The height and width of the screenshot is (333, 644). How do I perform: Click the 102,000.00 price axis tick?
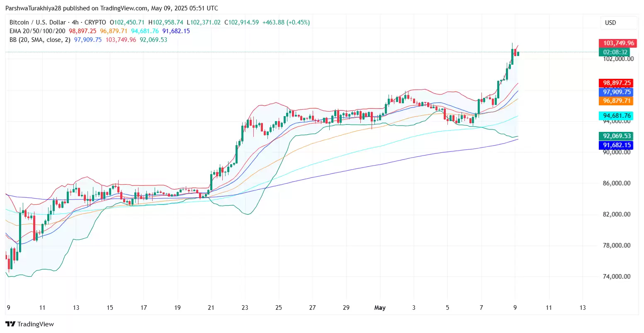coord(618,59)
